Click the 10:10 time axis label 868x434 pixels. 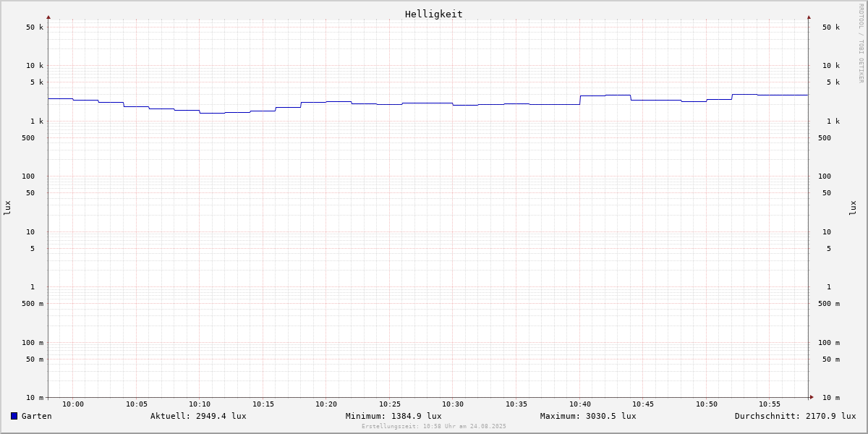click(x=200, y=404)
